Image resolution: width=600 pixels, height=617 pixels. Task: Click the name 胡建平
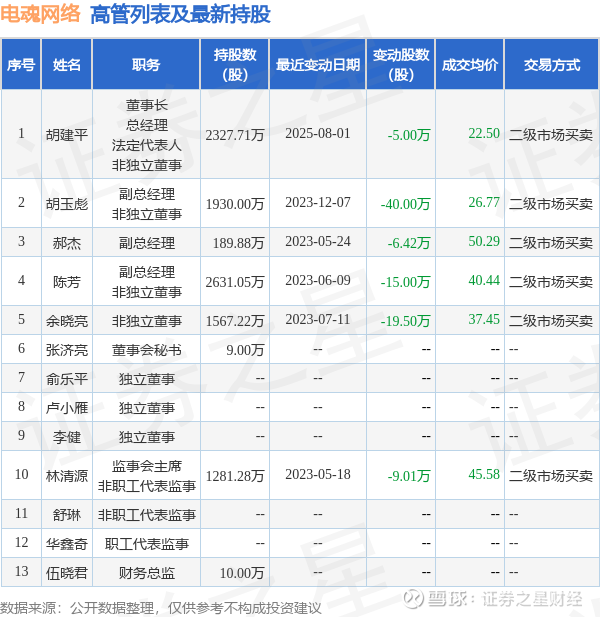click(67, 135)
